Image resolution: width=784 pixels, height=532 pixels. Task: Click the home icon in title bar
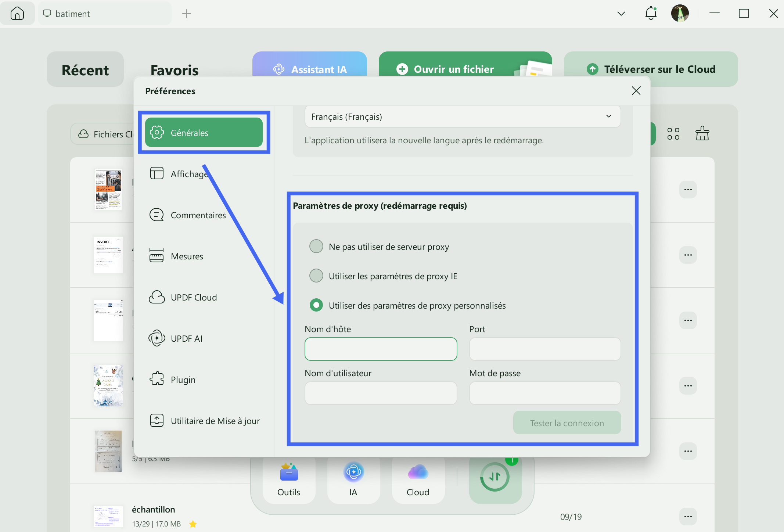pyautogui.click(x=17, y=14)
